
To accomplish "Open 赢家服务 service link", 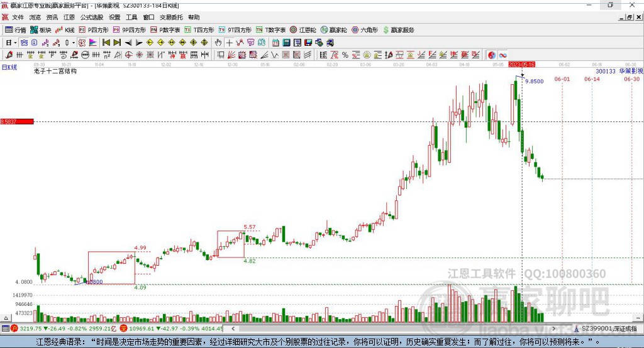I will [x=398, y=30].
